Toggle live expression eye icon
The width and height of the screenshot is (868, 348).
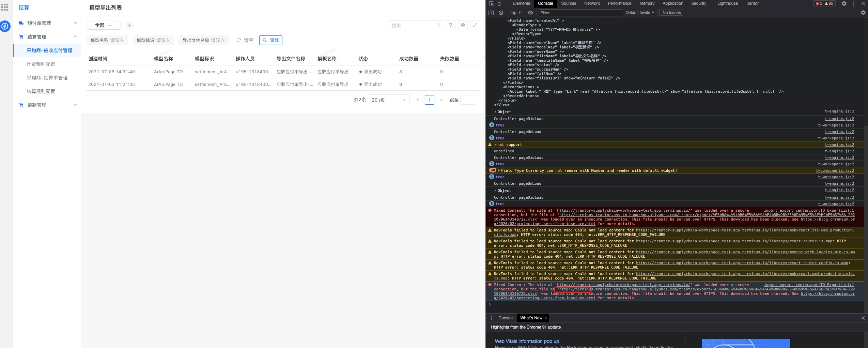coord(530,13)
